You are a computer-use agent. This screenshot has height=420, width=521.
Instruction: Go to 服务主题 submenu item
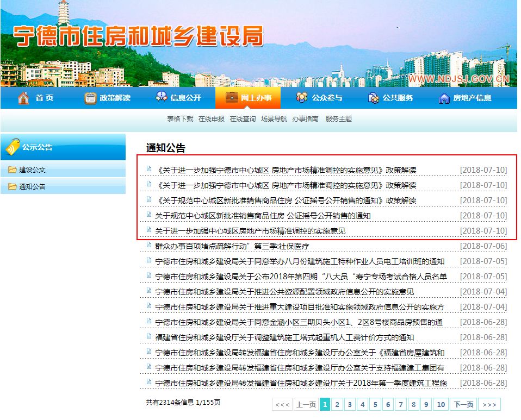click(338, 119)
